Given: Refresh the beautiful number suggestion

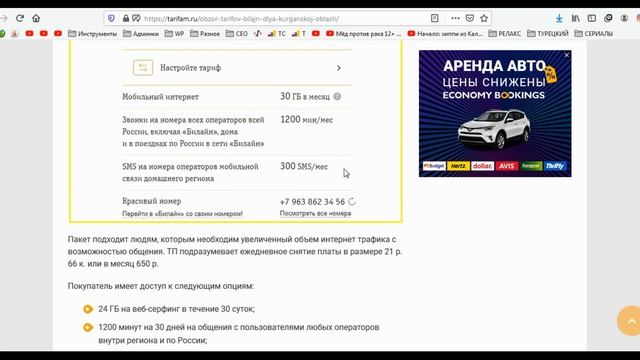Looking at the screenshot, I should click(352, 202).
